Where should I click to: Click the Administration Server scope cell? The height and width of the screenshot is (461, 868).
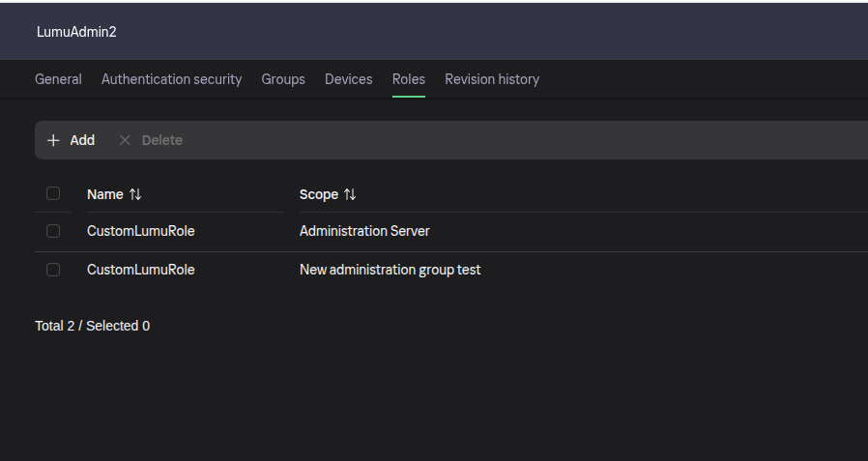364,231
